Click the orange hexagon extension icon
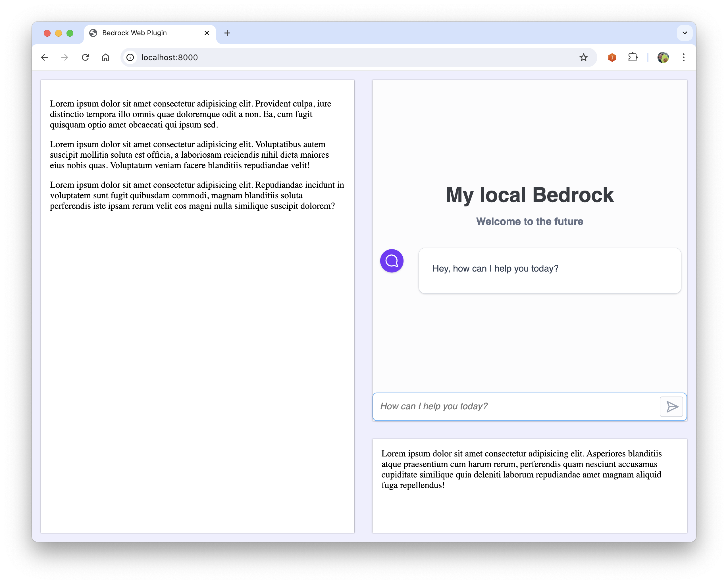Image resolution: width=728 pixels, height=584 pixels. click(x=612, y=57)
